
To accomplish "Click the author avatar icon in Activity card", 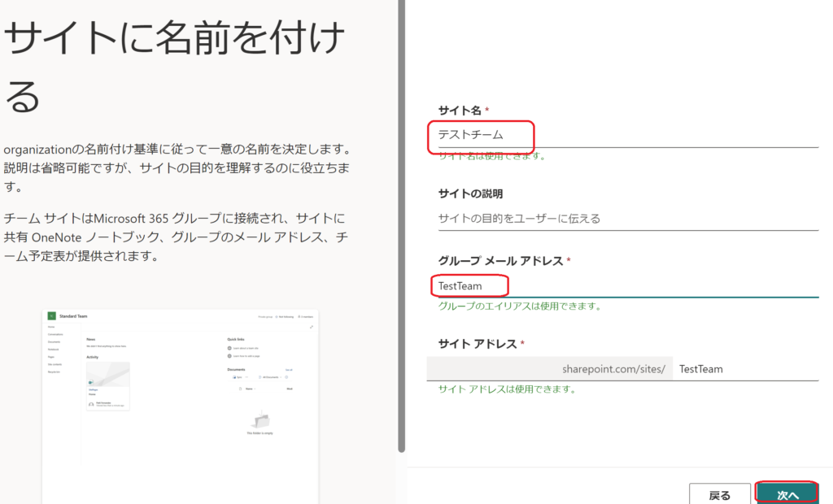I will click(x=90, y=404).
